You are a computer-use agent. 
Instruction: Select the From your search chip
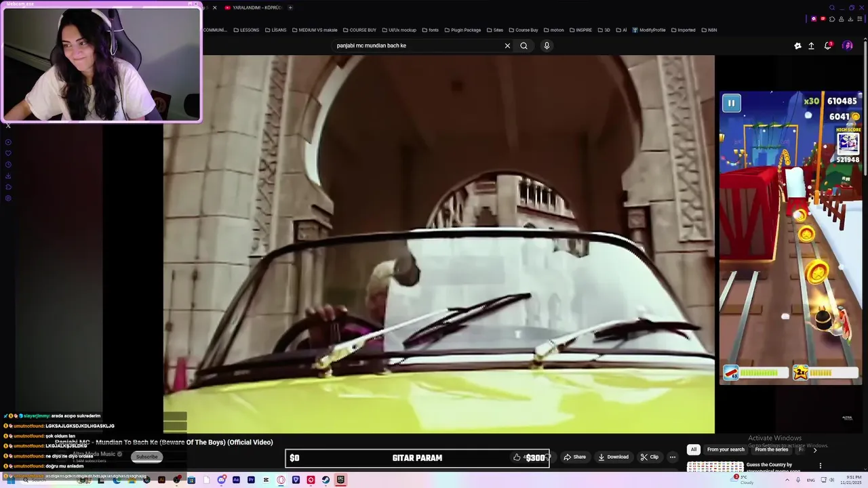click(726, 449)
